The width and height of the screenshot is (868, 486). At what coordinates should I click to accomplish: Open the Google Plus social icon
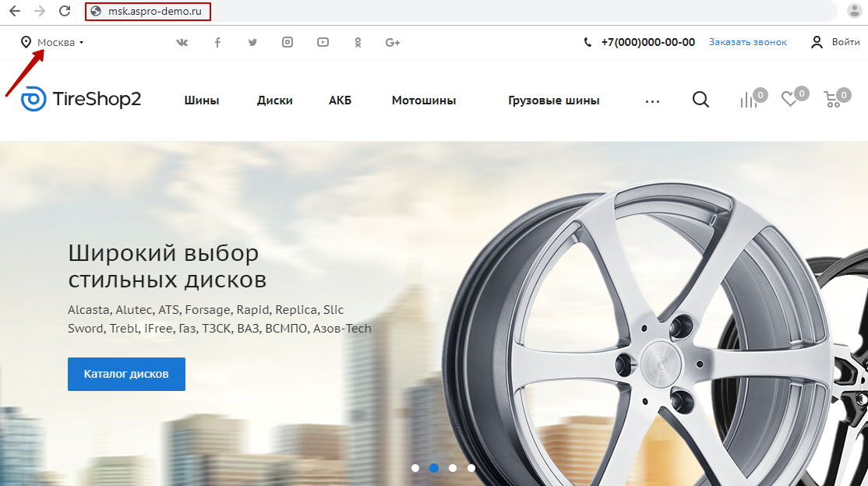(393, 43)
